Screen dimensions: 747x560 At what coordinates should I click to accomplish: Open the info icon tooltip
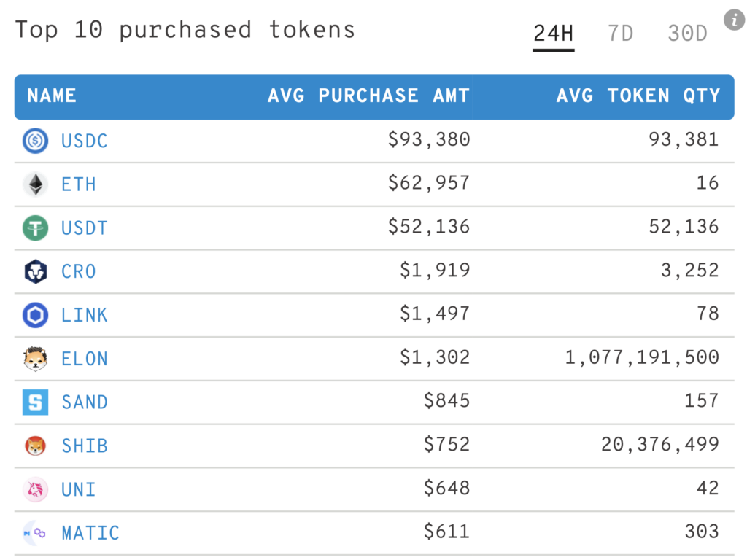[x=734, y=20]
